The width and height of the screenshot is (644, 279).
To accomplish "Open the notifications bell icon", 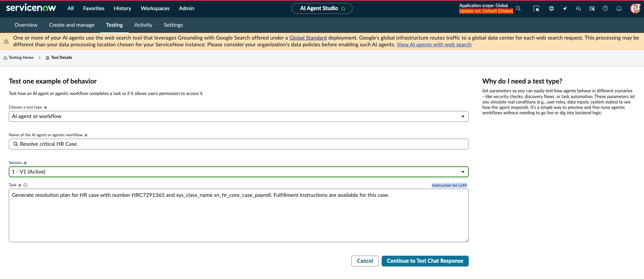I will tap(619, 8).
